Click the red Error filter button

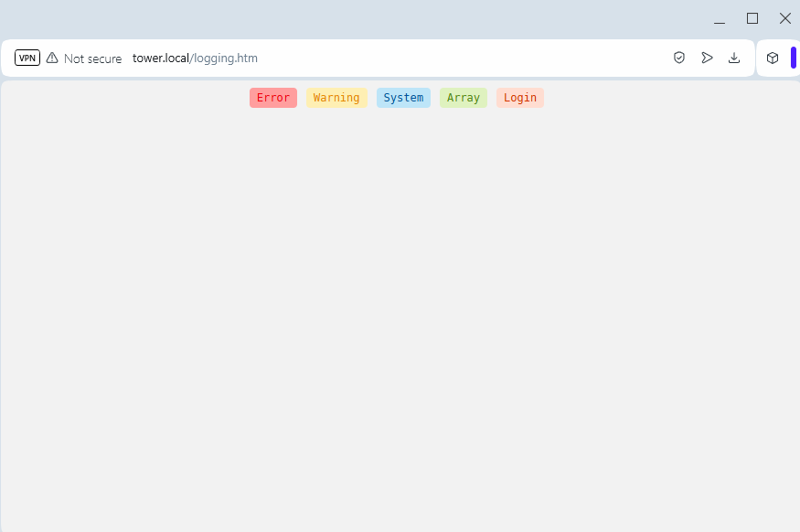(273, 98)
